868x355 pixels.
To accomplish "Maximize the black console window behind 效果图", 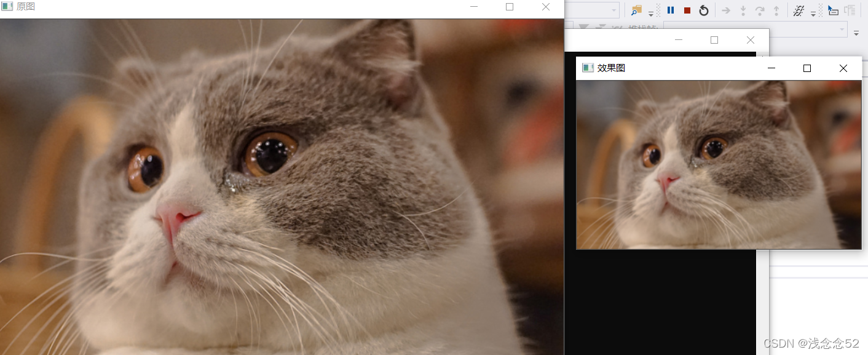I will [714, 40].
